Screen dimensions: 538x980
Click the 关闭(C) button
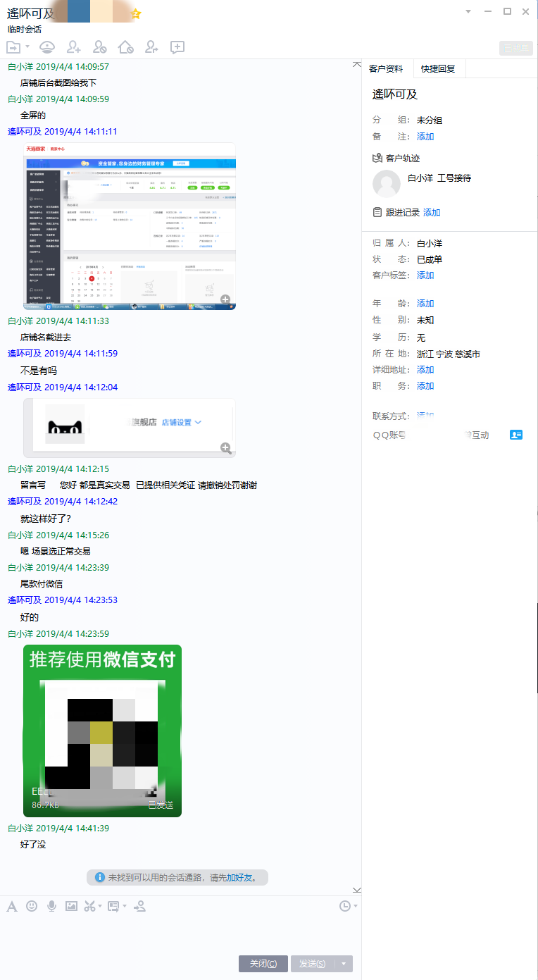point(263,964)
